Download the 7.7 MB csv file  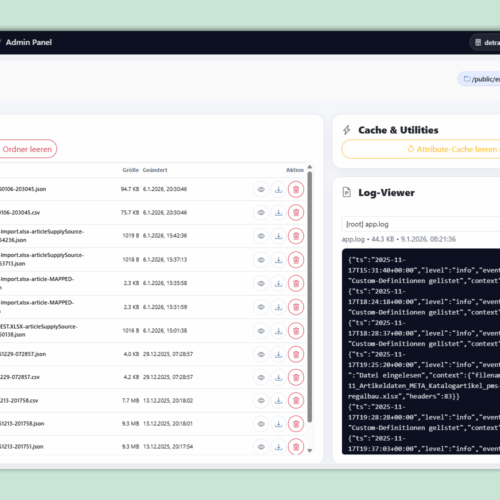pos(278,401)
